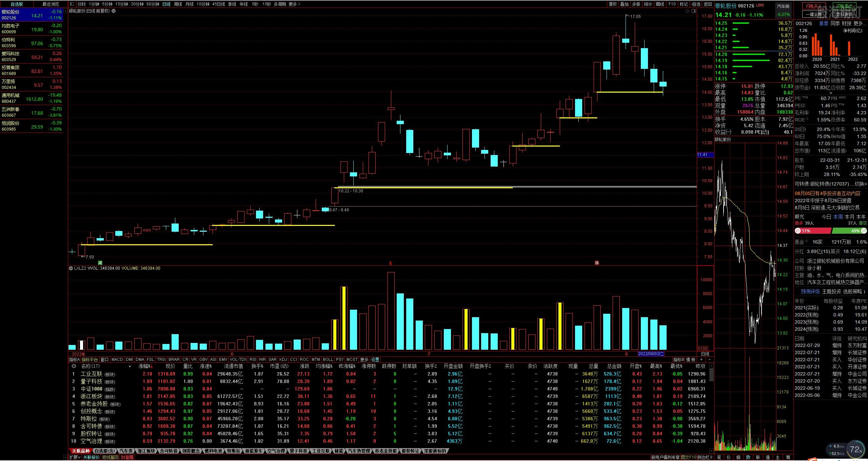Click the round icon beside 银轮股份(日线,前复权)
Screen dimensions: 868x461
114,11
